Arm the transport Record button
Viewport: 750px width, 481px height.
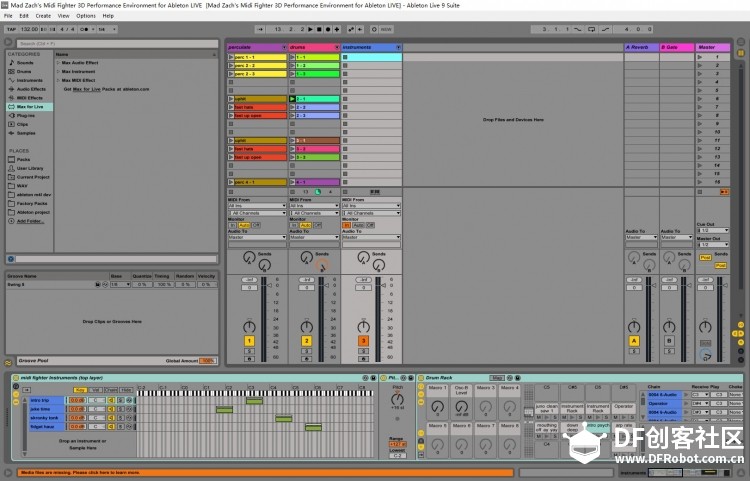(328, 29)
